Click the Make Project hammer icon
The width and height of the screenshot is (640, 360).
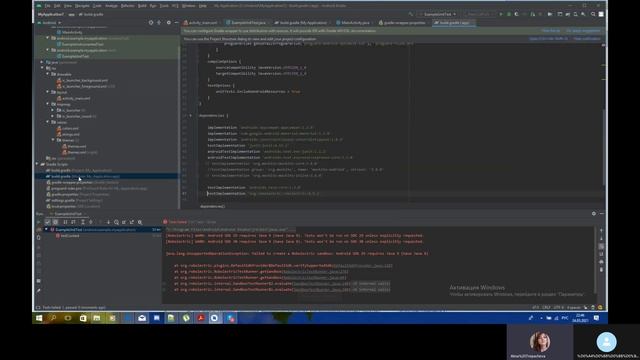pos(411,14)
